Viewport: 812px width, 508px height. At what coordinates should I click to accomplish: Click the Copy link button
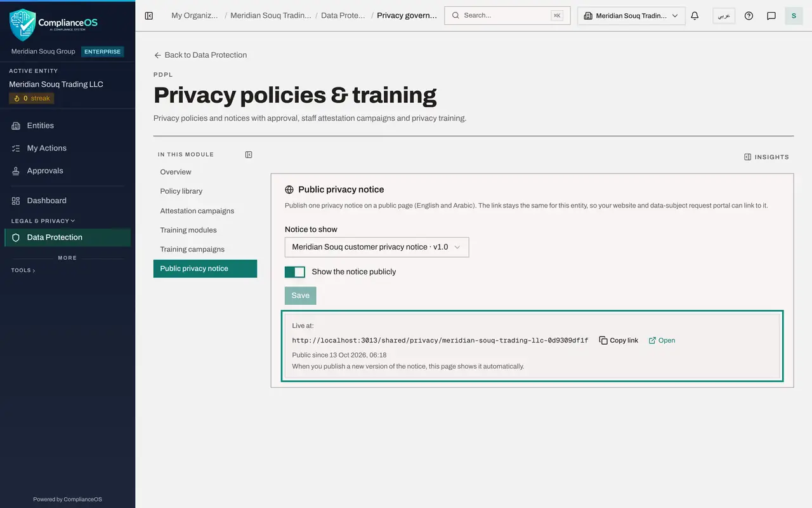[x=619, y=340]
